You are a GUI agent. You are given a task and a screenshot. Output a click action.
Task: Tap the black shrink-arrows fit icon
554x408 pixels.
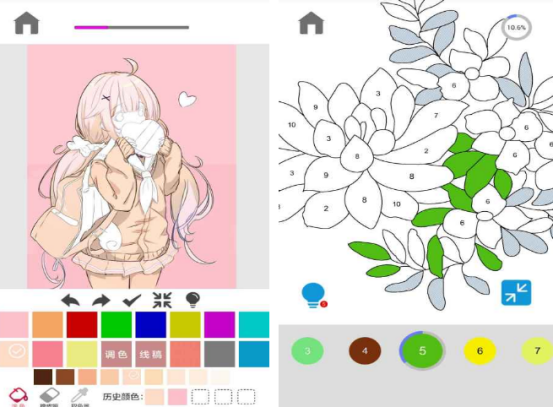[x=162, y=300]
